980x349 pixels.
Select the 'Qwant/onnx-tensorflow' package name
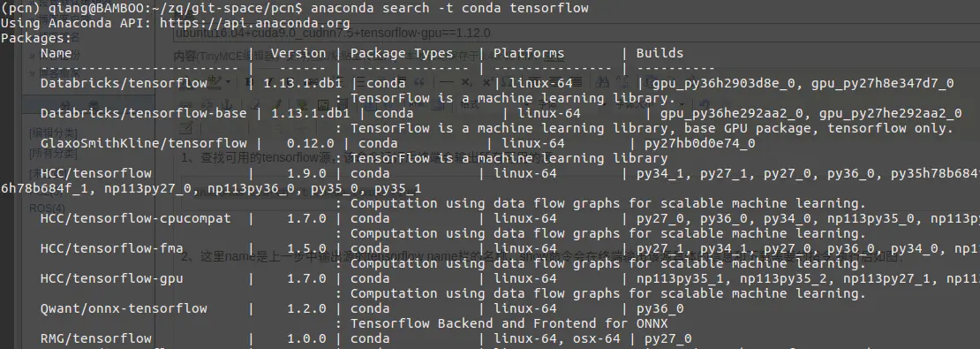pos(124,308)
